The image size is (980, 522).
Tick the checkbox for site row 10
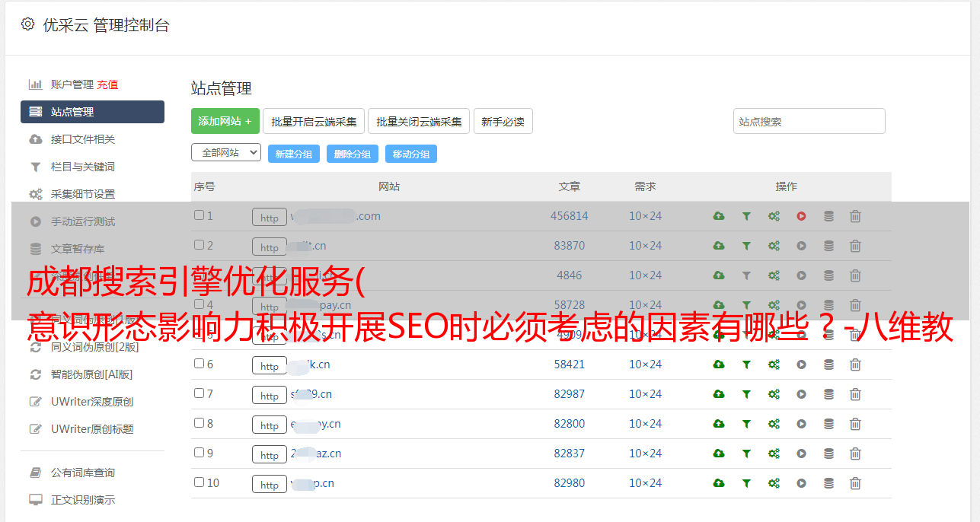point(199,482)
